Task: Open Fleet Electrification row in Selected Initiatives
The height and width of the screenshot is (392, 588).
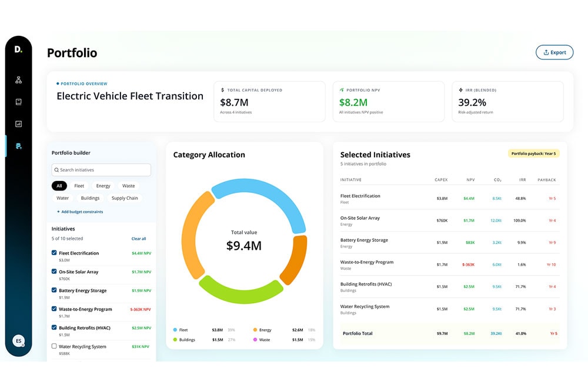Action: (450, 198)
